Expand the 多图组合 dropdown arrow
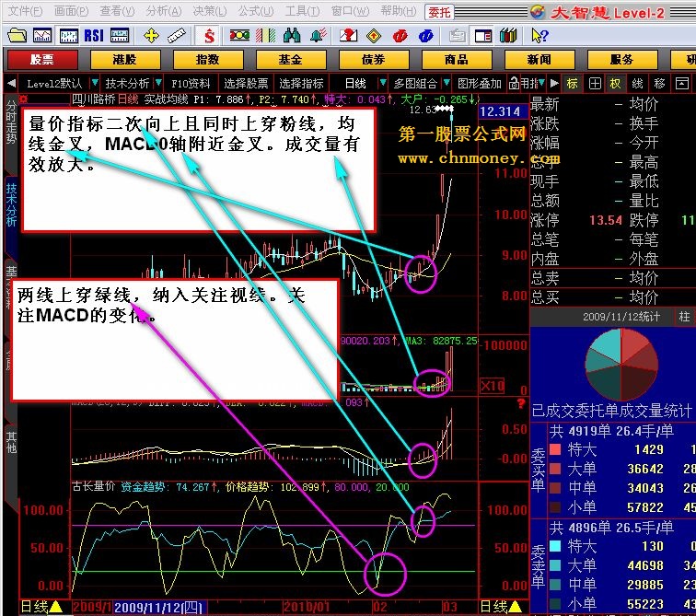This screenshot has height=616, width=696. click(x=447, y=83)
